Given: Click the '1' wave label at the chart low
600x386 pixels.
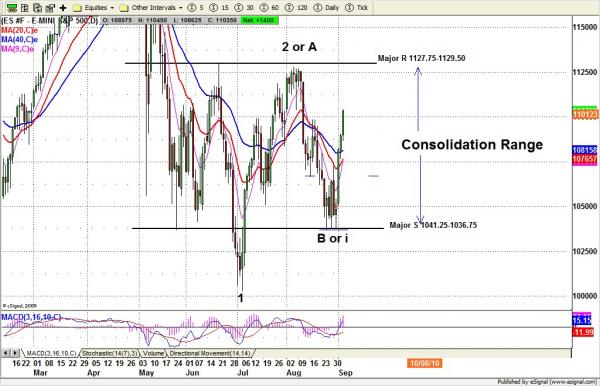Looking at the screenshot, I should pos(240,298).
